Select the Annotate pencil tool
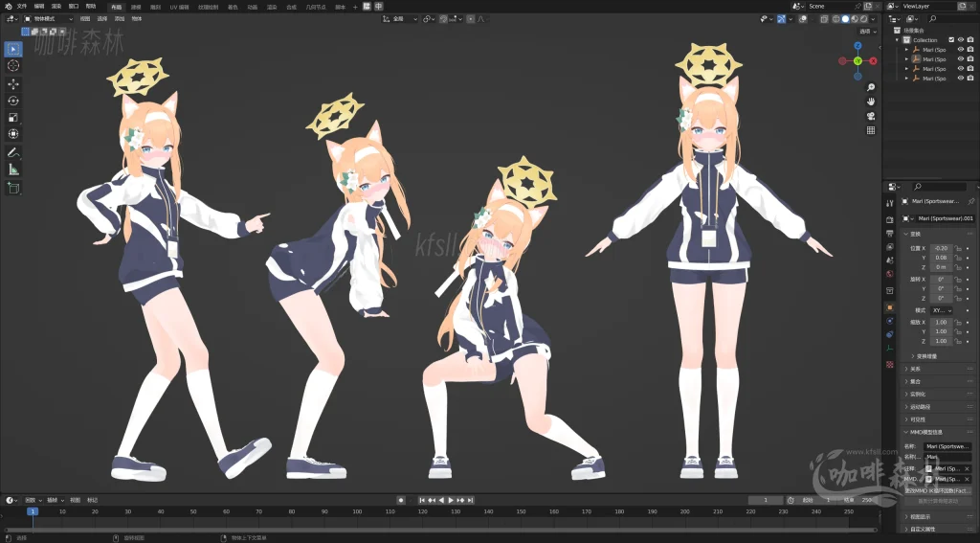The width and height of the screenshot is (980, 543). coord(13,152)
